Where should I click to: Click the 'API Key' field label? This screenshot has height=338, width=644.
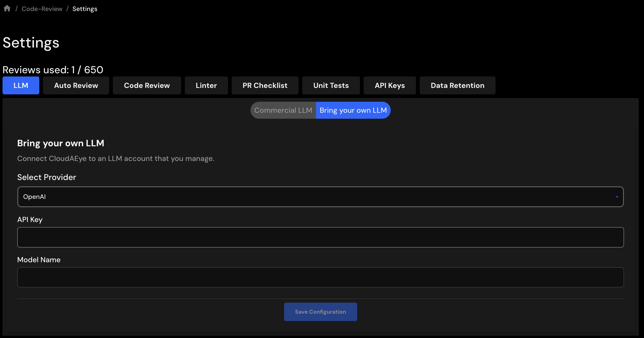tap(30, 220)
